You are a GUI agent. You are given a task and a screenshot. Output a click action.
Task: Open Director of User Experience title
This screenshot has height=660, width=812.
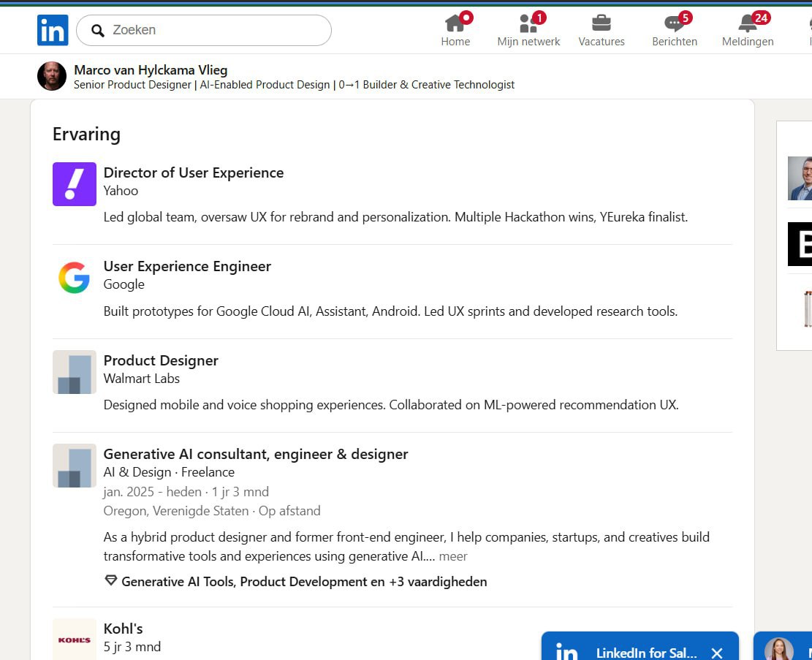coord(194,172)
